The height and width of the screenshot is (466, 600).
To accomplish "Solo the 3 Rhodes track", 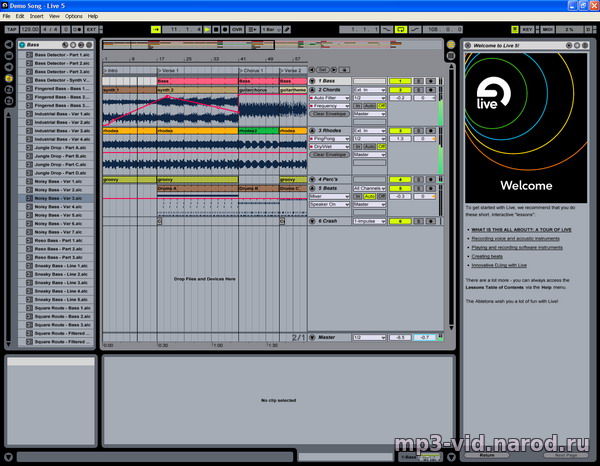I will tap(419, 130).
